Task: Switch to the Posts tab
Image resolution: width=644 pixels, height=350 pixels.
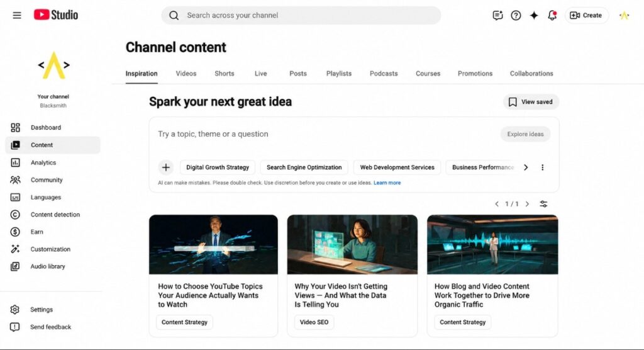Action: [x=298, y=74]
